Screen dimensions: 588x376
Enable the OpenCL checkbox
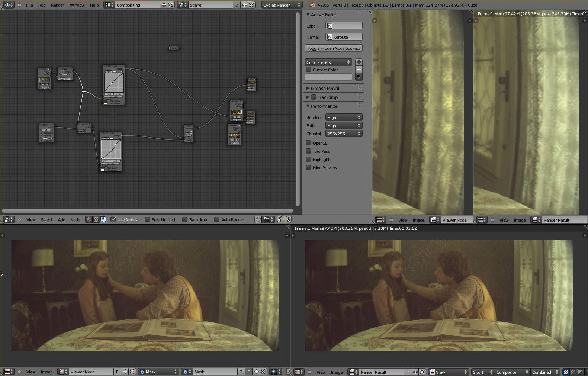pos(308,143)
